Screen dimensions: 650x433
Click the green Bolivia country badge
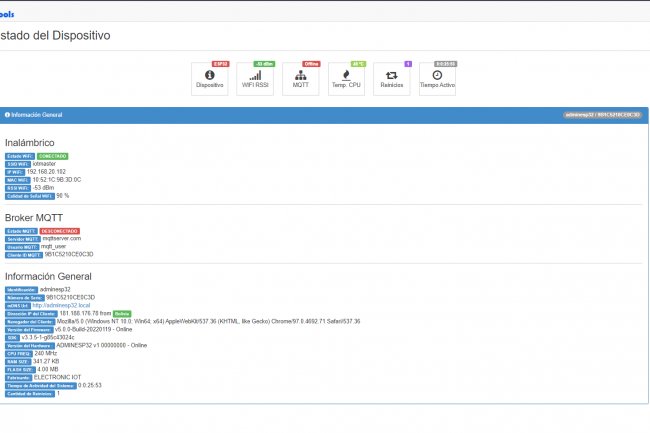tap(122, 313)
